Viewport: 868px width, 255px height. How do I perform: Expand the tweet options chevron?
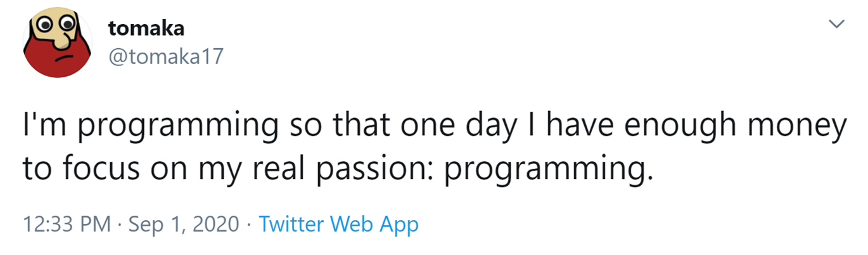tap(838, 24)
